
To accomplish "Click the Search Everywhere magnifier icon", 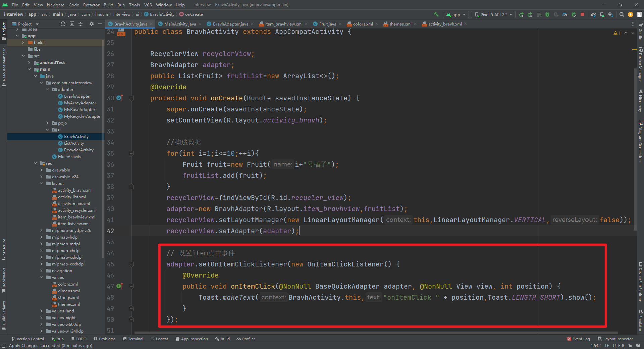I will click(x=622, y=14).
